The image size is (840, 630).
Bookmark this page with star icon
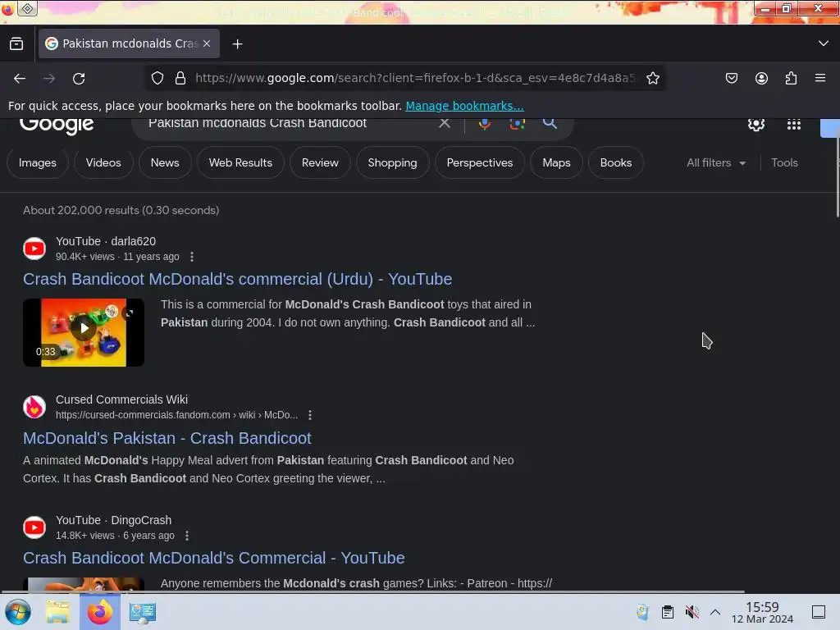click(652, 78)
